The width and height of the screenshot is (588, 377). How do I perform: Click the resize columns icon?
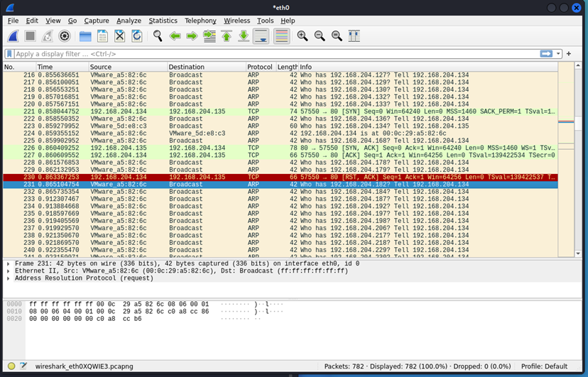(x=354, y=36)
